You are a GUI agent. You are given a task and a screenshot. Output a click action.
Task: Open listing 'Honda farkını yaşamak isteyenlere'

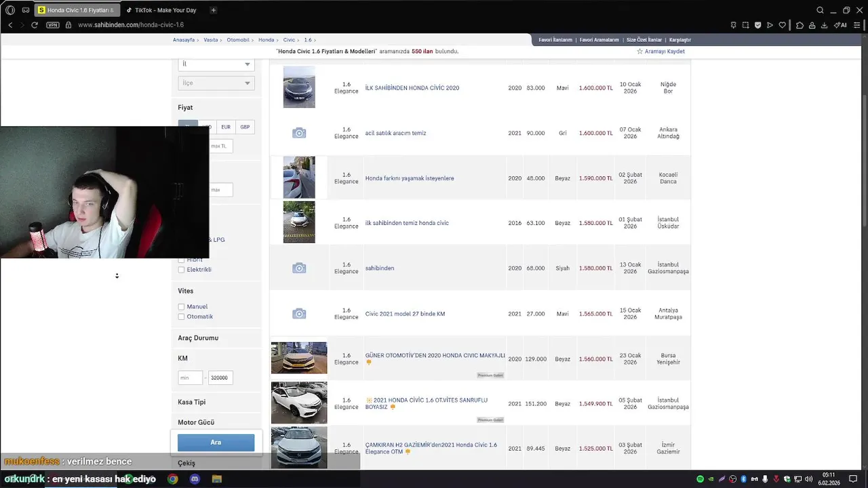(410, 178)
